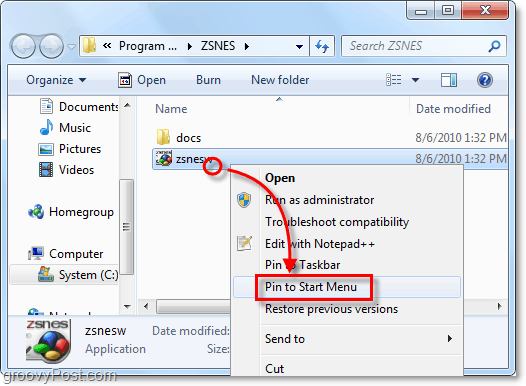The image size is (526, 386).
Task: Open the address bar history dropdown
Action: click(x=299, y=46)
